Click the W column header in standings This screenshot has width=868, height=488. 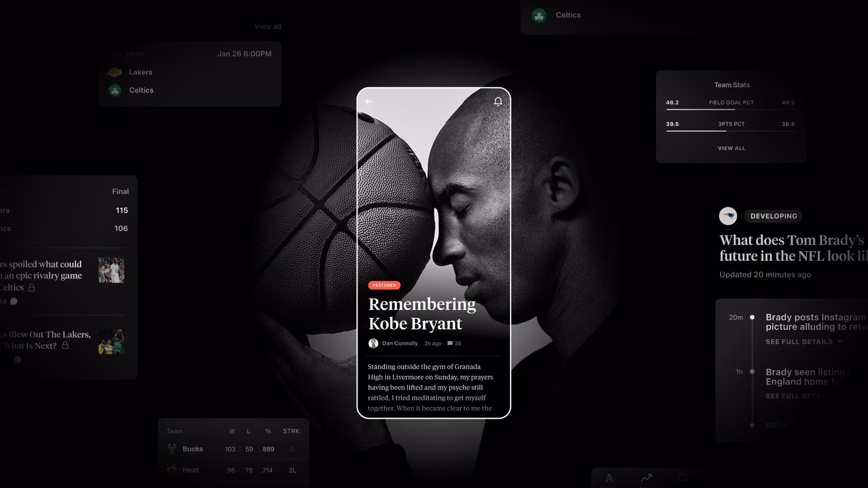pyautogui.click(x=232, y=431)
